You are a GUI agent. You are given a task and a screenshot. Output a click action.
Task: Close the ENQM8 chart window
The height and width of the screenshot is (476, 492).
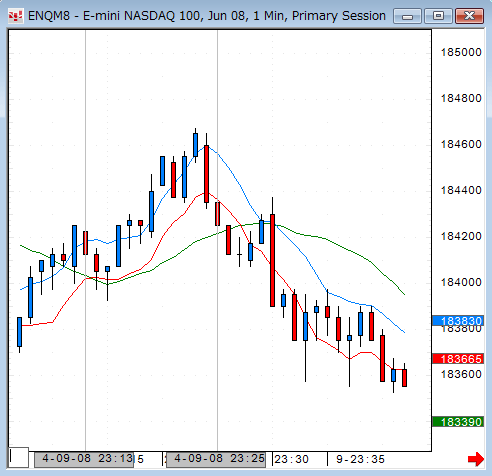coord(469,16)
